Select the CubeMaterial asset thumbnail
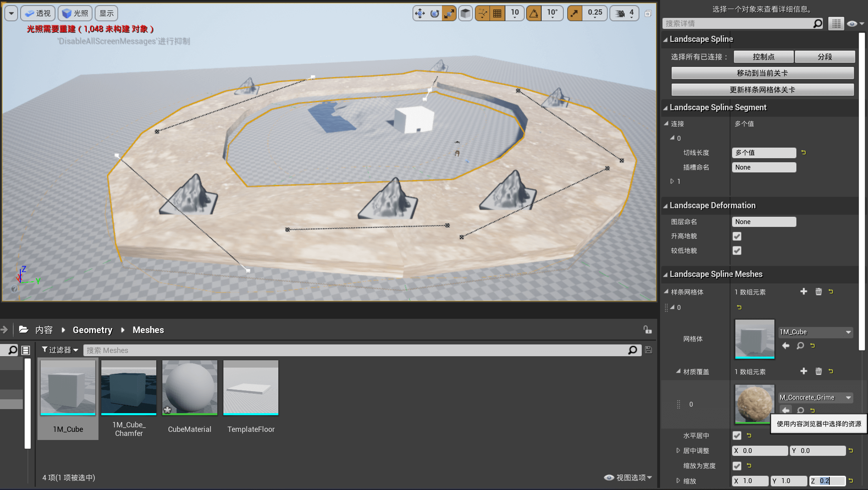Screen dimensions: 868x490 tap(190, 388)
